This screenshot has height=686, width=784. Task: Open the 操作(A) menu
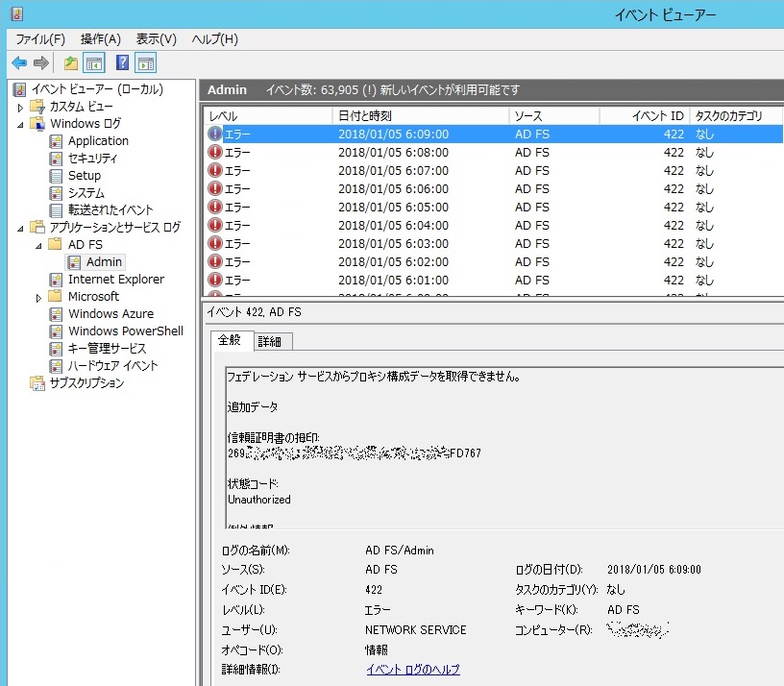tap(101, 39)
